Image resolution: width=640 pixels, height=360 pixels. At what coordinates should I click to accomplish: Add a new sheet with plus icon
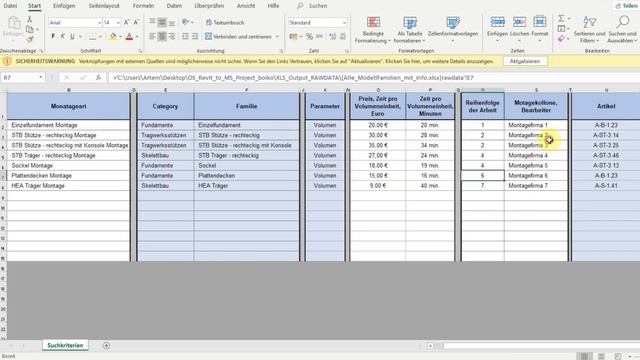click(x=106, y=346)
